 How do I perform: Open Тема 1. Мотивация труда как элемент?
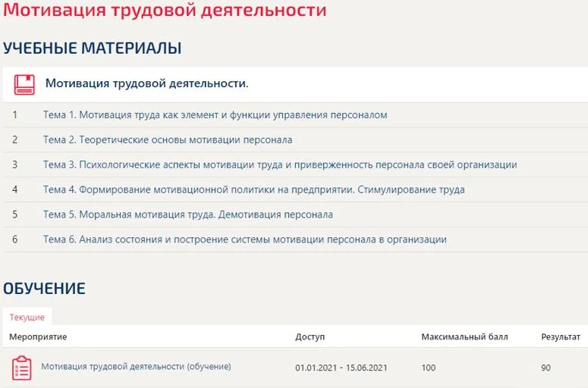(x=215, y=114)
